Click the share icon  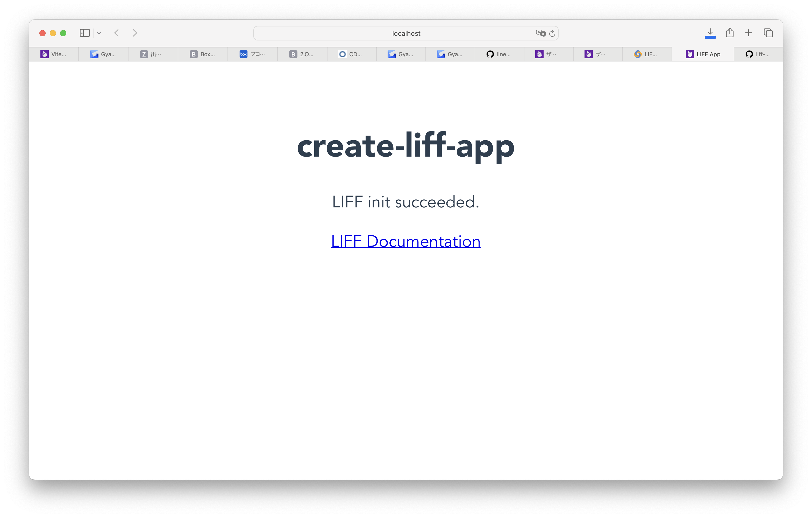click(730, 33)
